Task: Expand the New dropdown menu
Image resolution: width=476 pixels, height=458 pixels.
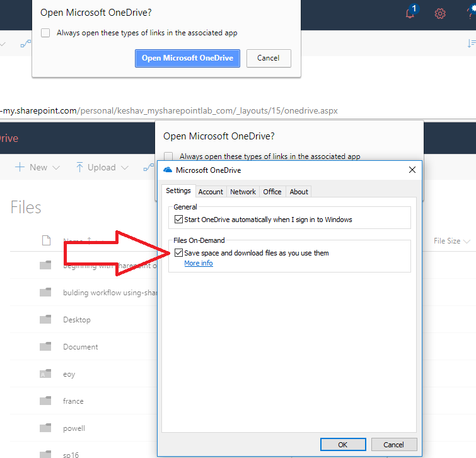Action: (x=56, y=168)
